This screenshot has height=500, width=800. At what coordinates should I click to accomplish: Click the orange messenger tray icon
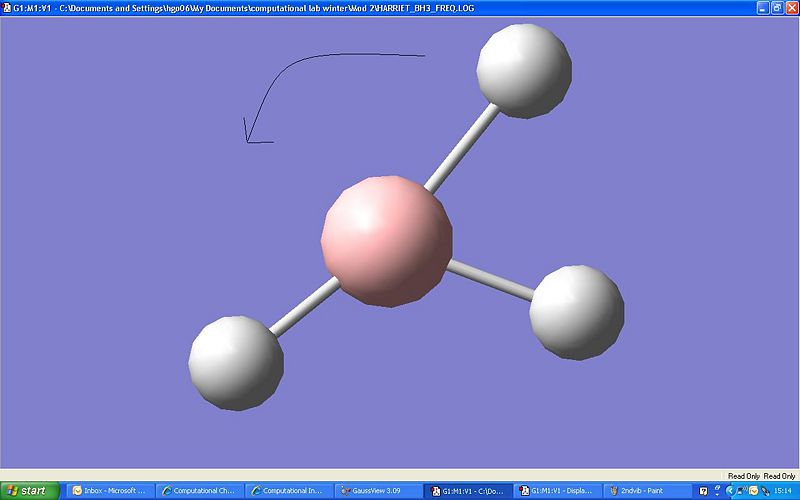coord(755,491)
